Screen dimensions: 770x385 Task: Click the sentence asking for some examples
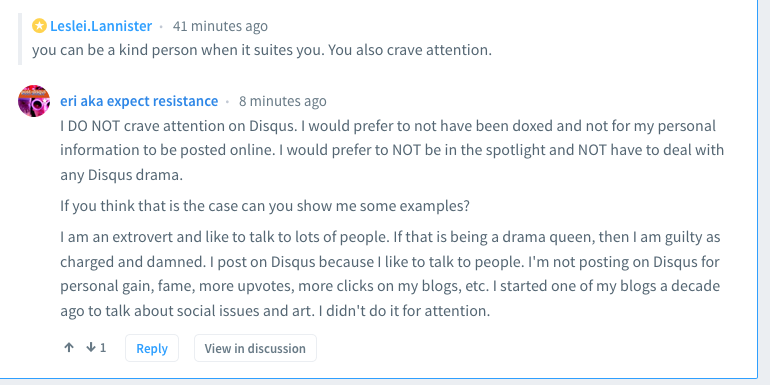point(265,206)
